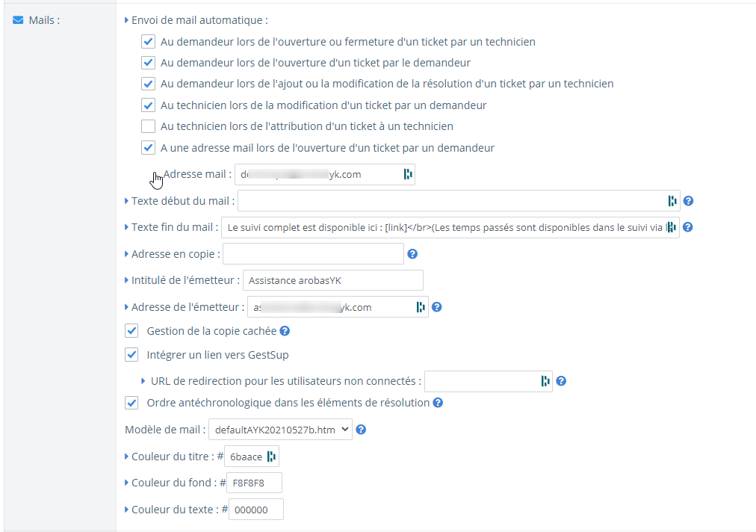This screenshot has width=756, height=532.
Task: Click the Adresse en copie input field
Action: point(313,254)
